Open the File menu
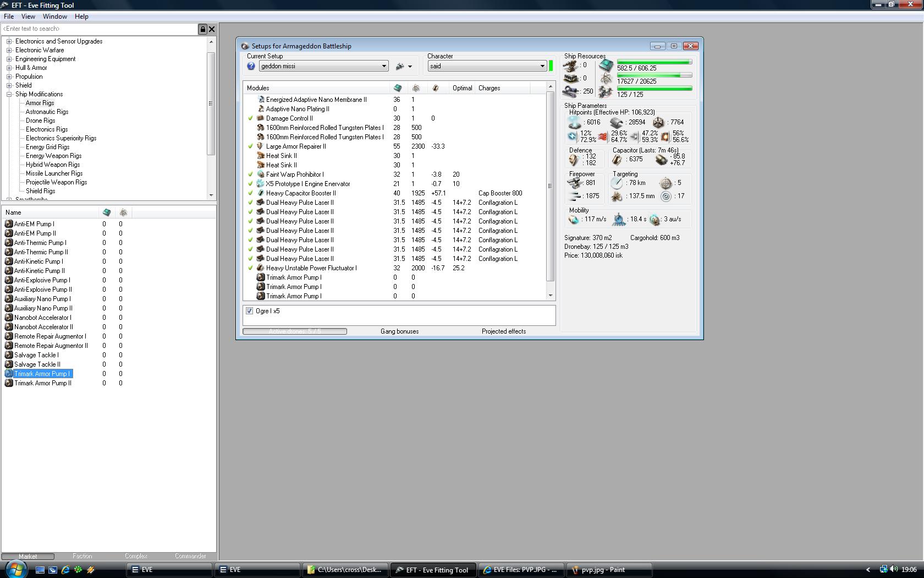Screen dimensions: 924x578 (9, 17)
